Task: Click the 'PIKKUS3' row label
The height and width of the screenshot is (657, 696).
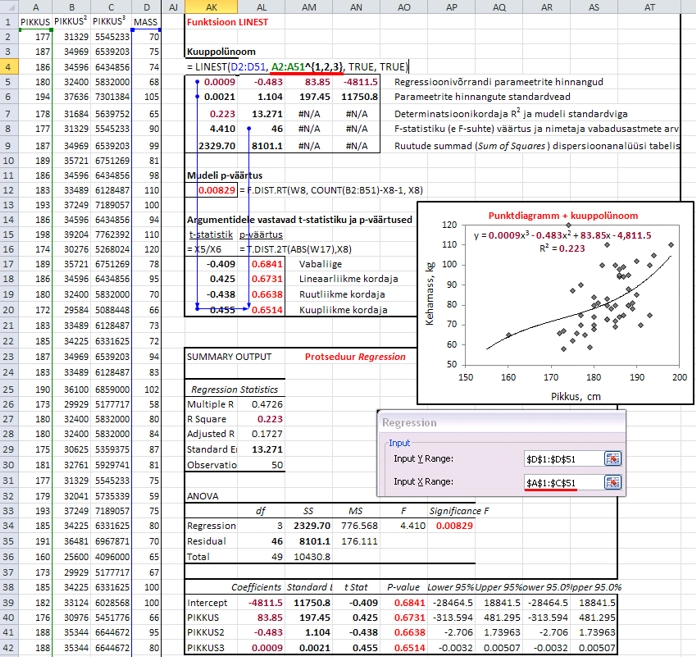Action: pyautogui.click(x=206, y=648)
